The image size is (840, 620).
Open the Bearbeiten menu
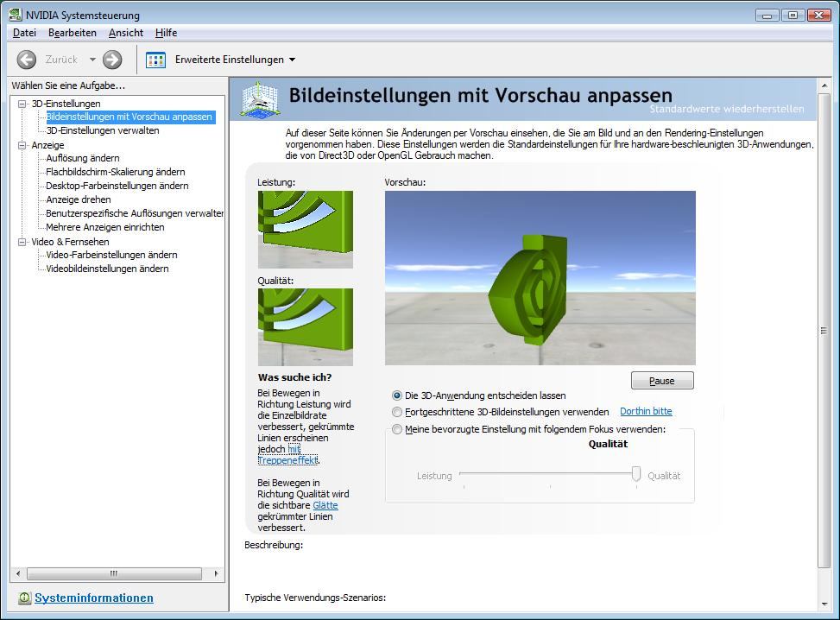tap(73, 33)
